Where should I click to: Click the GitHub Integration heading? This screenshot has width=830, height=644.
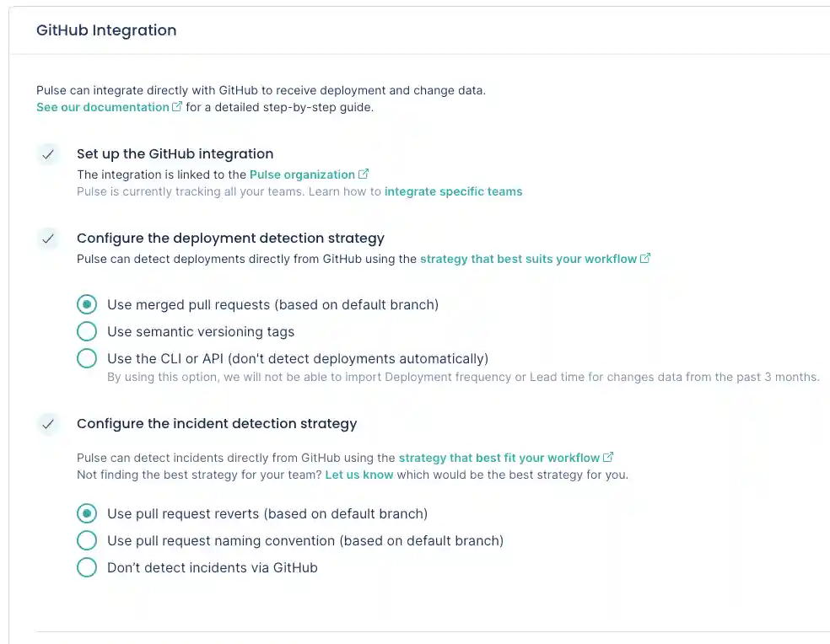coord(106,30)
